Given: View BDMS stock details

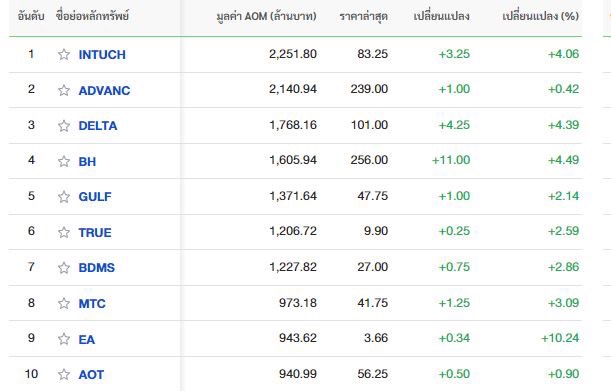Looking at the screenshot, I should click(97, 267).
